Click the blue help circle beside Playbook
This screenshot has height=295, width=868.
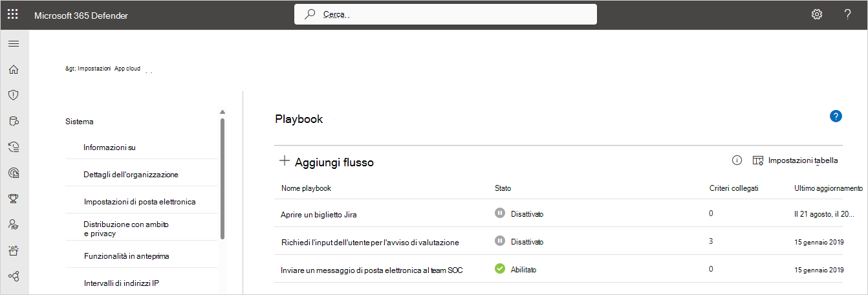[x=836, y=116]
